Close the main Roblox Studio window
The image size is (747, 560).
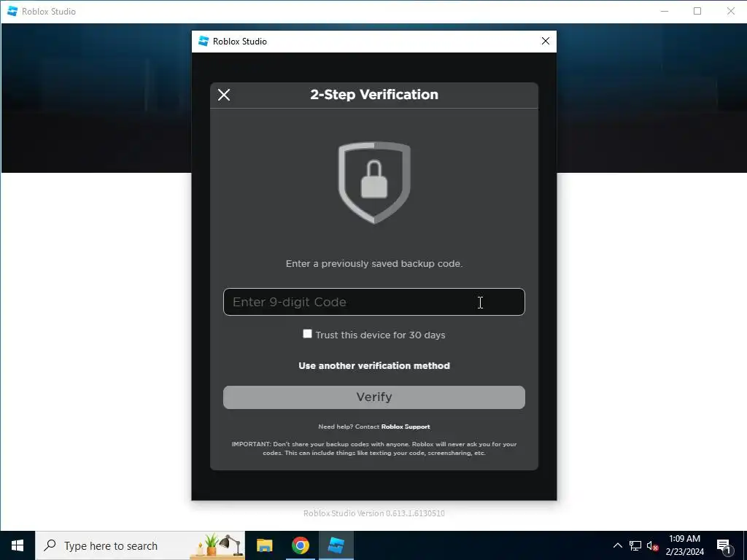[x=731, y=11]
